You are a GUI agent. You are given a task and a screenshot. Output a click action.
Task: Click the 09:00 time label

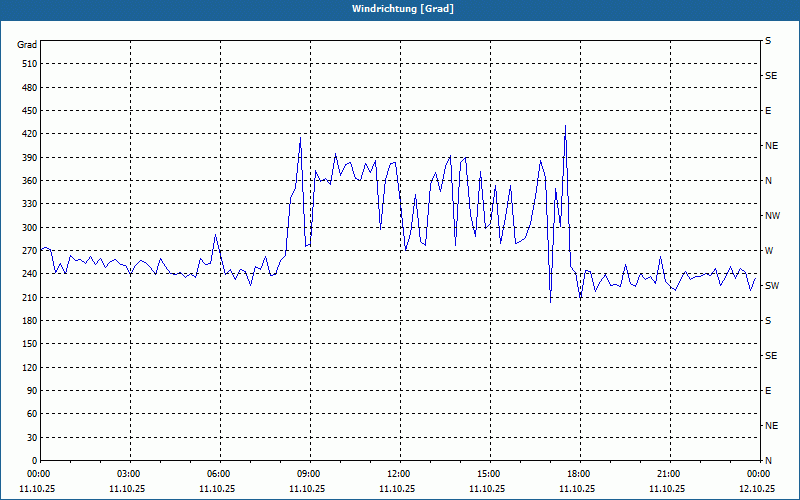[x=307, y=474]
